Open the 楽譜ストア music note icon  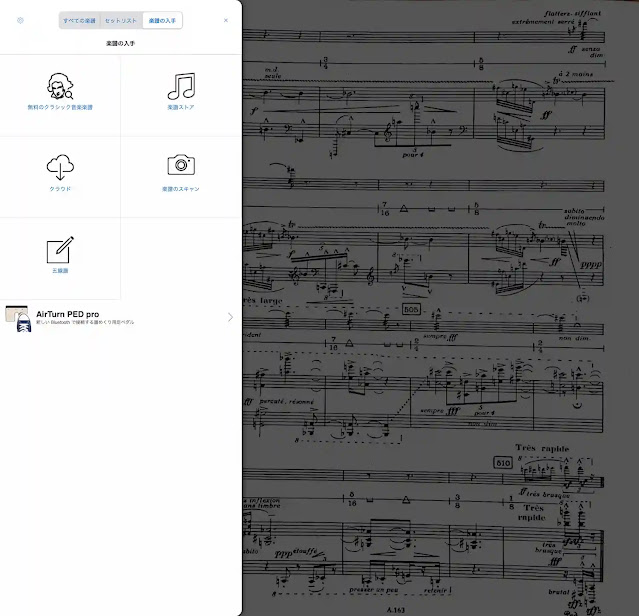point(181,86)
